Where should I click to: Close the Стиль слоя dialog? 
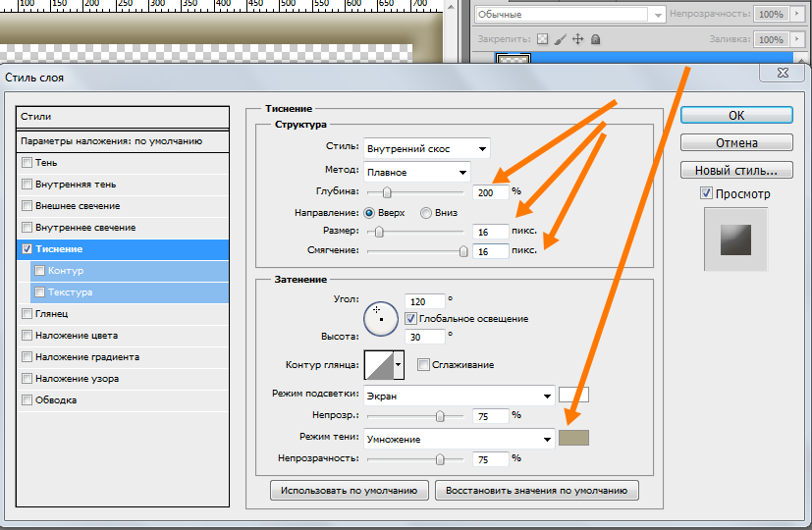pyautogui.click(x=783, y=73)
